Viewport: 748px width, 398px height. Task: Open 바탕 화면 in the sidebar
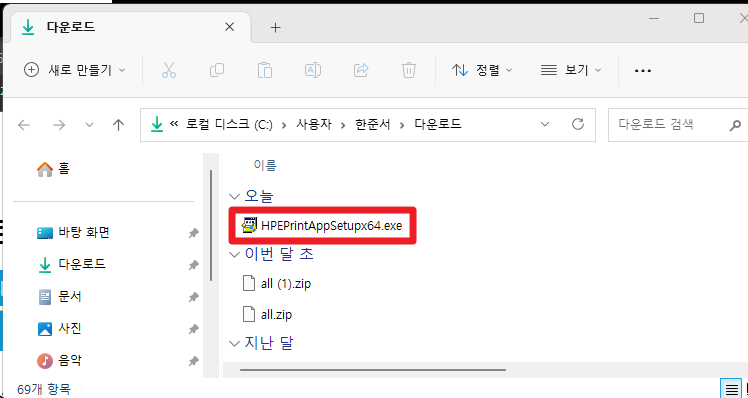point(73,233)
